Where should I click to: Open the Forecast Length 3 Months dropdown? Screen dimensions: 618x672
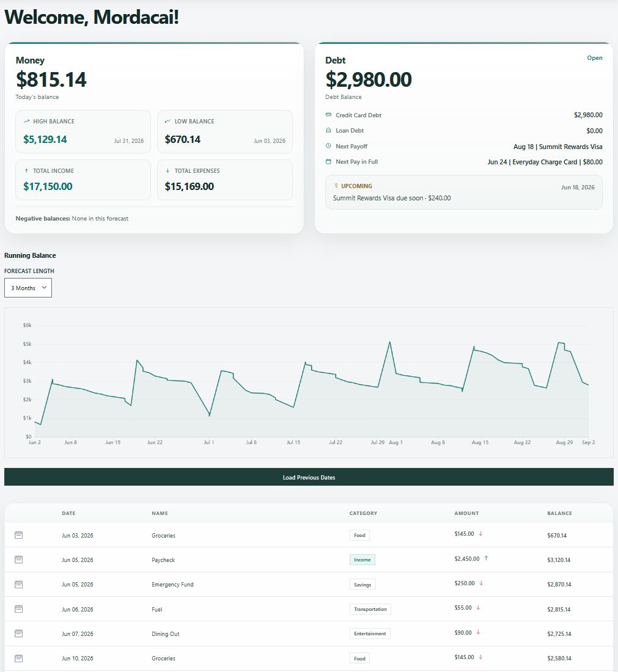click(x=28, y=288)
